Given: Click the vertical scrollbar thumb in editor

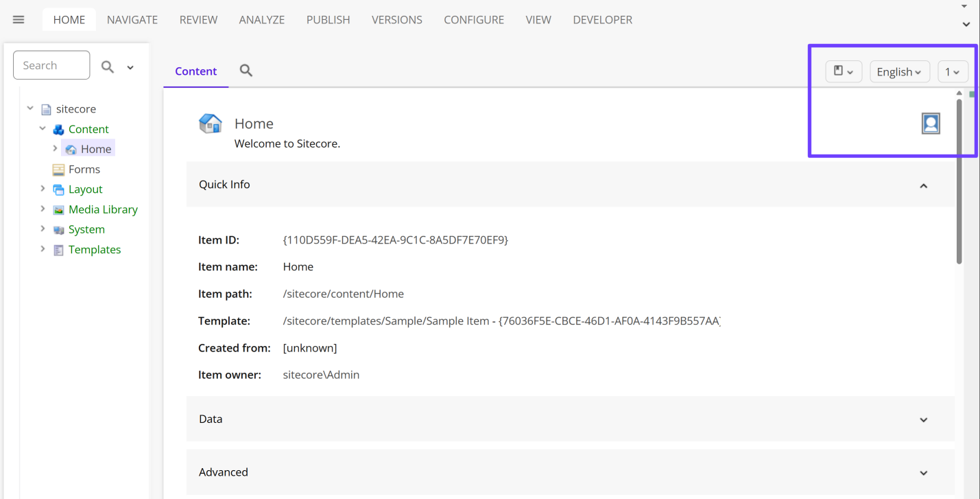Looking at the screenshot, I should (x=959, y=181).
